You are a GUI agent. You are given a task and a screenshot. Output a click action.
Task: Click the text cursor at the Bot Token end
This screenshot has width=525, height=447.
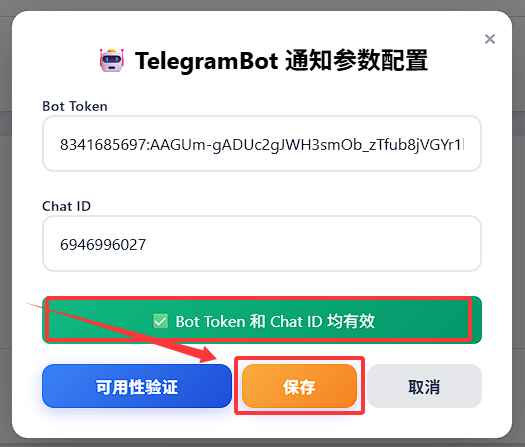[x=464, y=145]
